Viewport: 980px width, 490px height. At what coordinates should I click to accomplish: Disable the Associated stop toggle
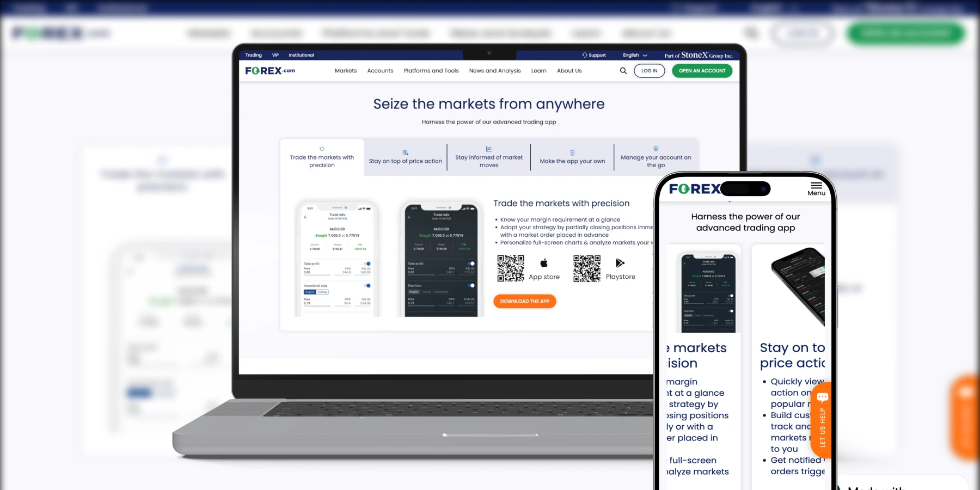pyautogui.click(x=367, y=286)
